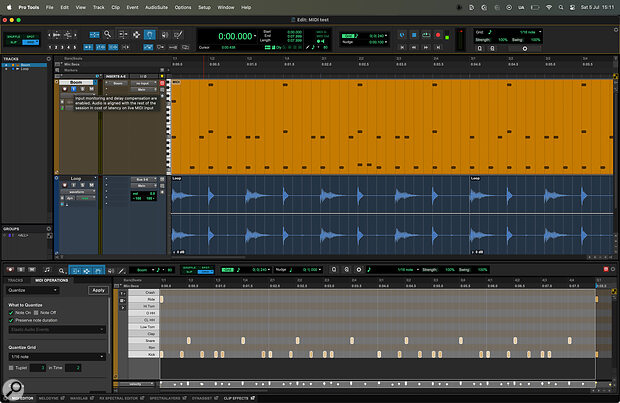Enable Shuffle edit mode
This screenshot has width=620, height=403.
pyautogui.click(x=13, y=36)
